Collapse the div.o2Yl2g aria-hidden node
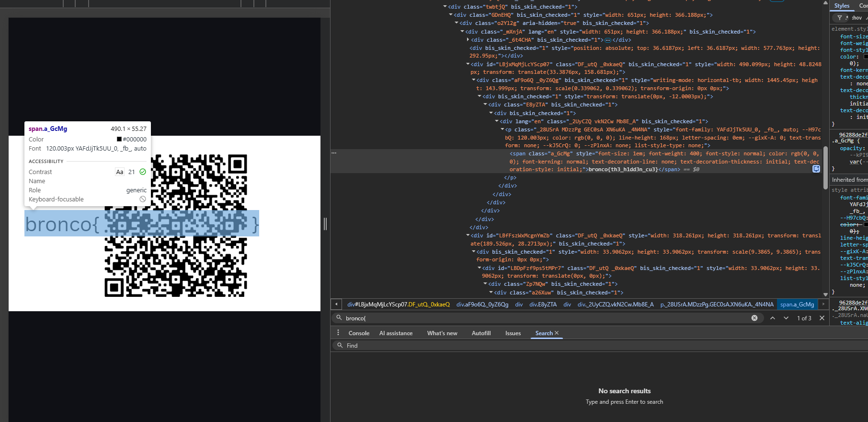 [x=457, y=23]
